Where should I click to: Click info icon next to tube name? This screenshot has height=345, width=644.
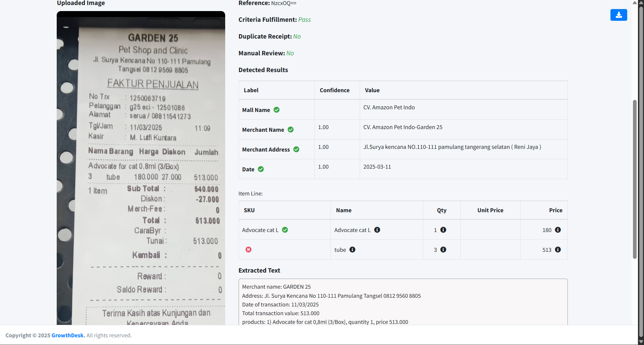352,250
